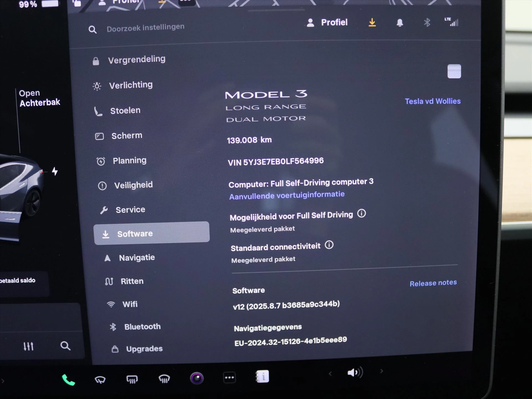Tap the software download arrow icon in header

[372, 22]
